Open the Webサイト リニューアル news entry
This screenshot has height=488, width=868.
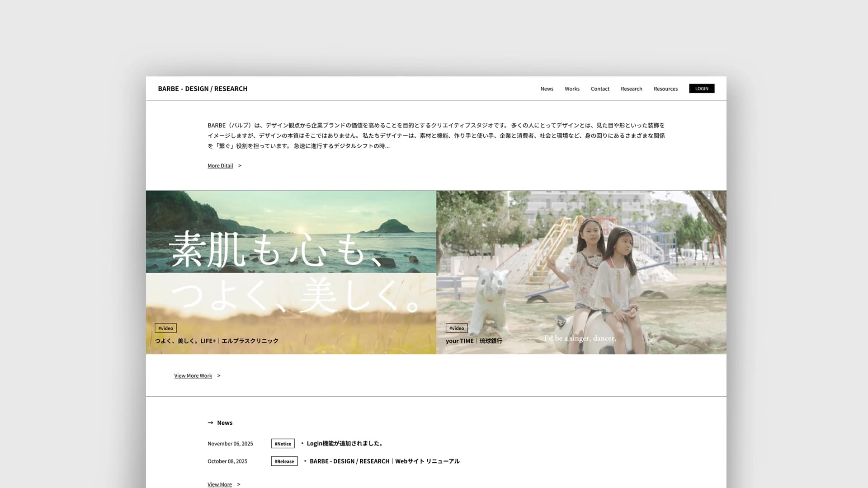tap(384, 461)
